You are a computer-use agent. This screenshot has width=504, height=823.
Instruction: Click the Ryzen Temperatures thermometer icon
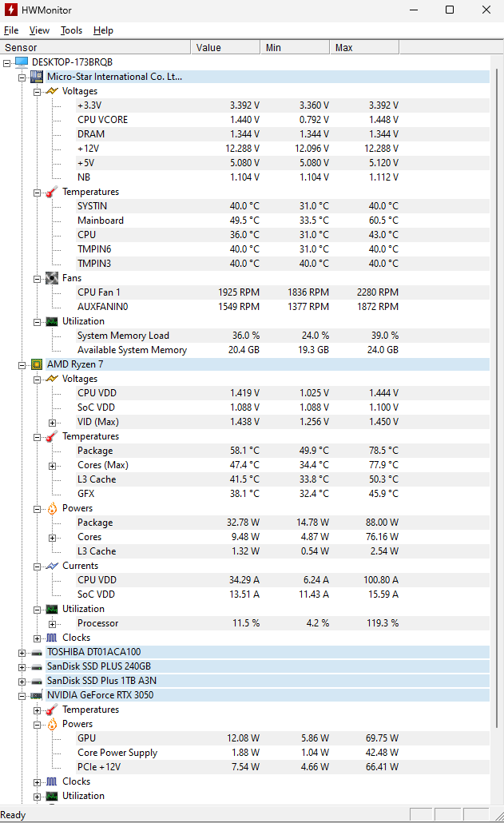(x=52, y=437)
